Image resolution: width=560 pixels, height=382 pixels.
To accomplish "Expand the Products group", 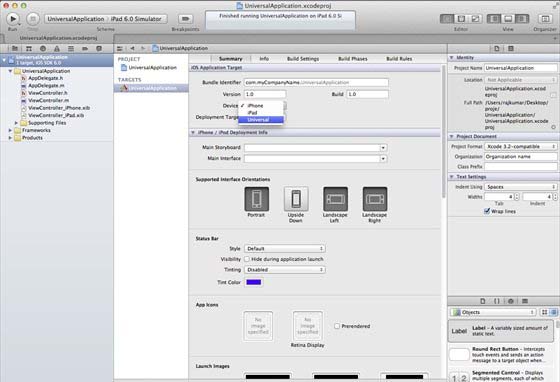I will click(10, 138).
